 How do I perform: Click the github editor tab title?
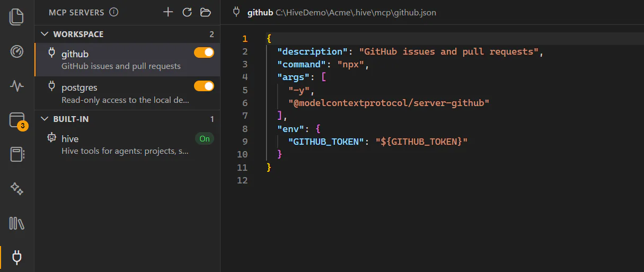click(x=260, y=12)
